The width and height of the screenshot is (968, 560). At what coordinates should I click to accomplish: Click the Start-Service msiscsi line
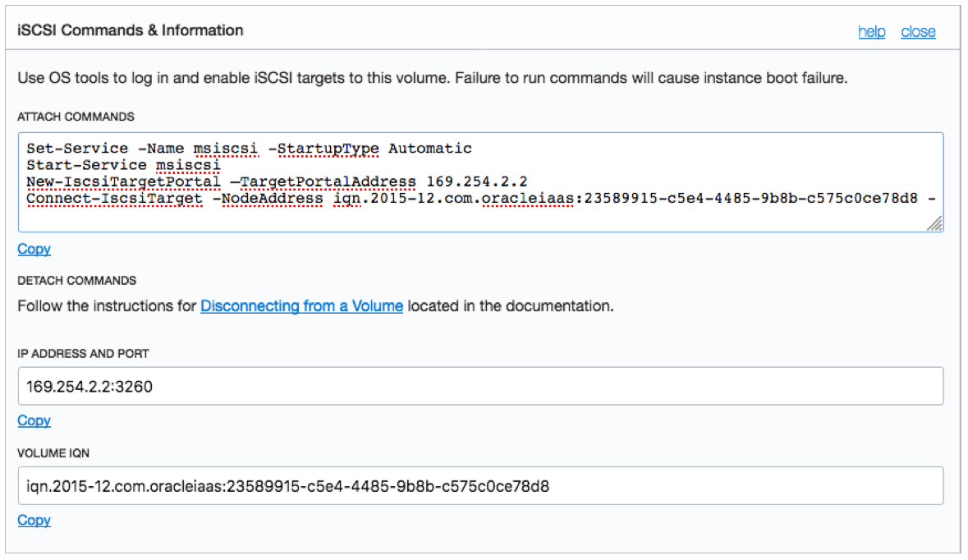point(123,165)
